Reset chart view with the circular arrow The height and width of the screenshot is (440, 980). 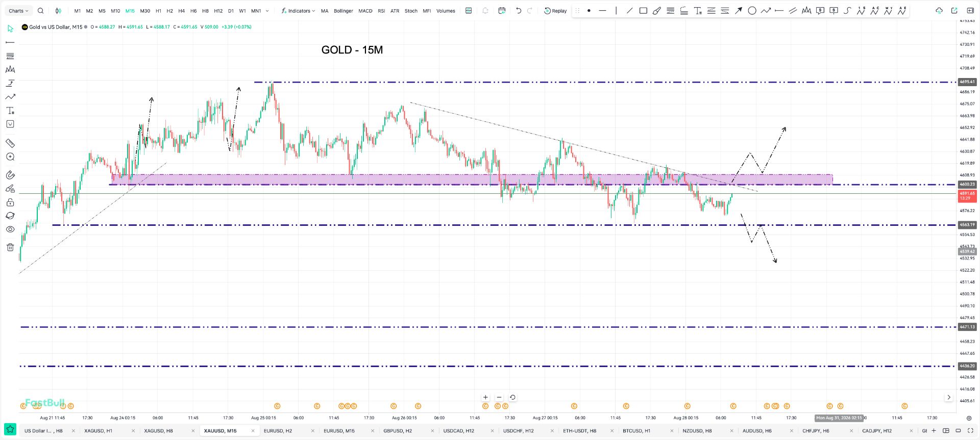pyautogui.click(x=512, y=397)
